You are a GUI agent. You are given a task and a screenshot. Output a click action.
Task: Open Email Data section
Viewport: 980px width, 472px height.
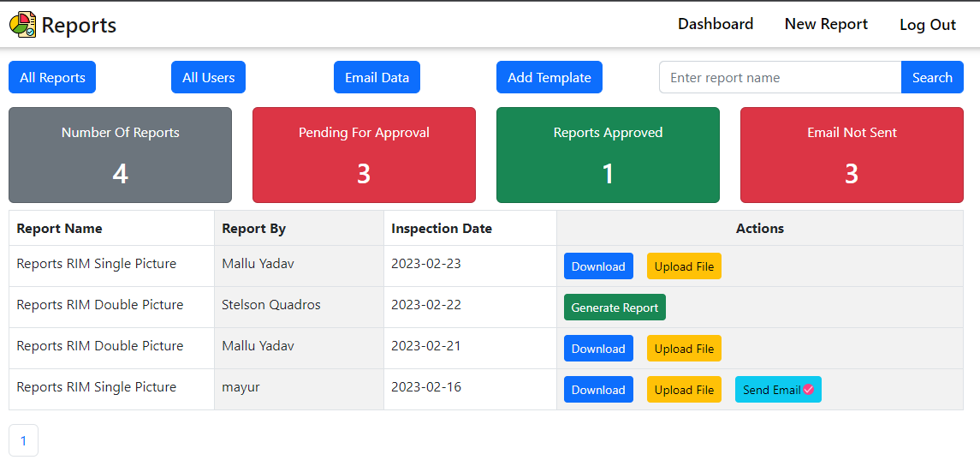[377, 77]
